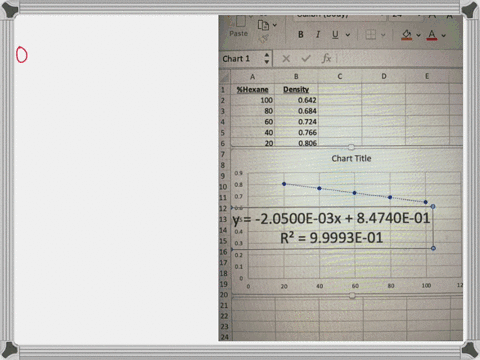Select column A header
480x360 pixels.
pyautogui.click(x=252, y=77)
